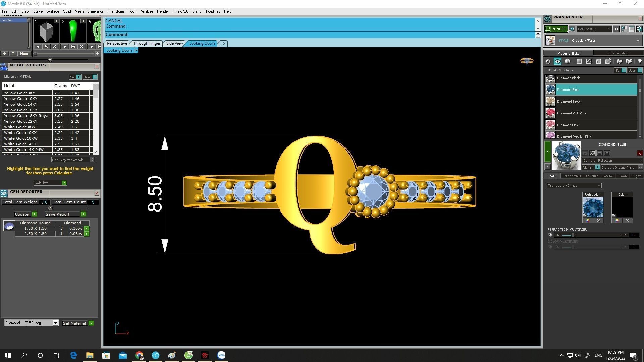The height and width of the screenshot is (362, 644).
Task: Click the plus add project button
Action: 4,53
